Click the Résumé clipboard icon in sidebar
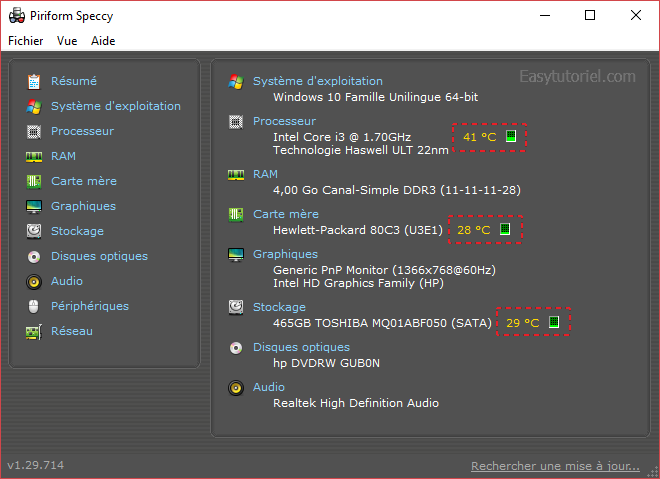 coord(34,81)
